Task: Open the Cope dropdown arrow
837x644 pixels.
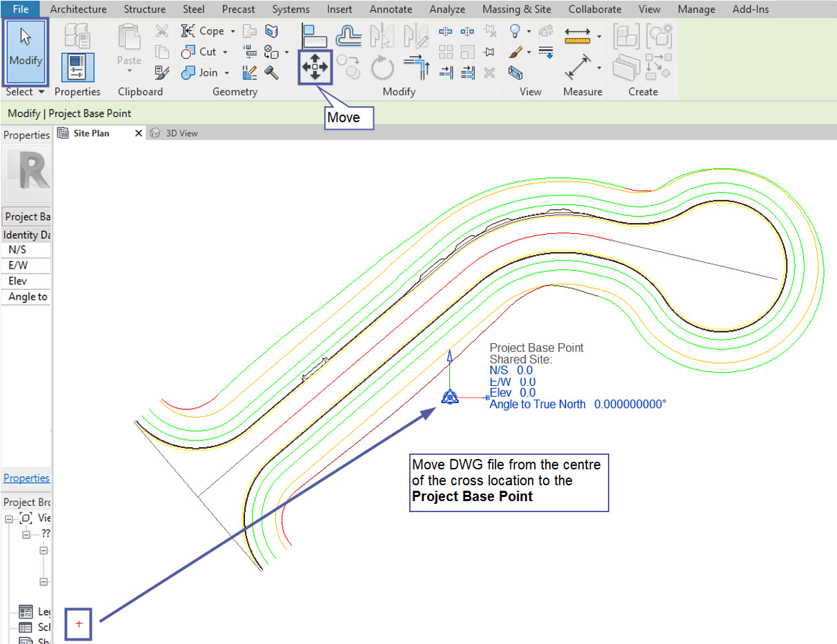Action: (233, 32)
